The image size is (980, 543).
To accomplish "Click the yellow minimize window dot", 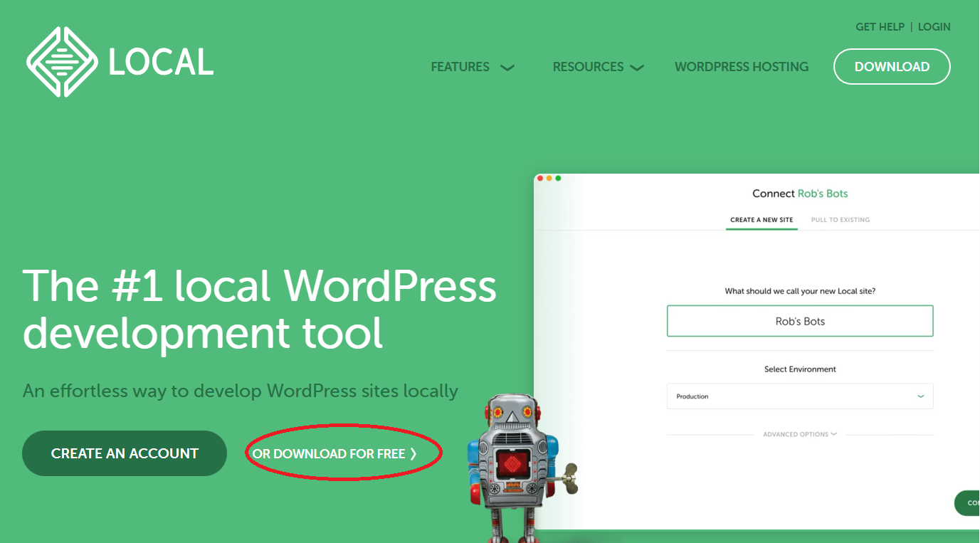I will 549,178.
